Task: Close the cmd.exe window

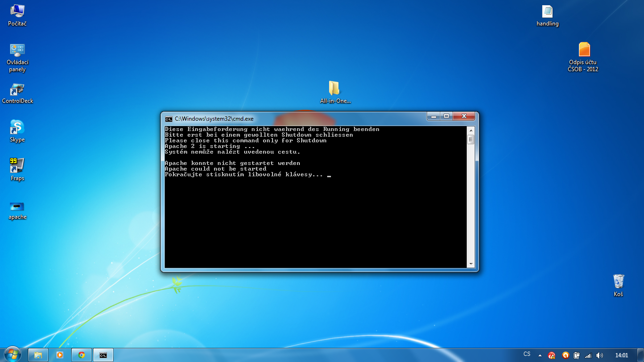Action: 464,116
